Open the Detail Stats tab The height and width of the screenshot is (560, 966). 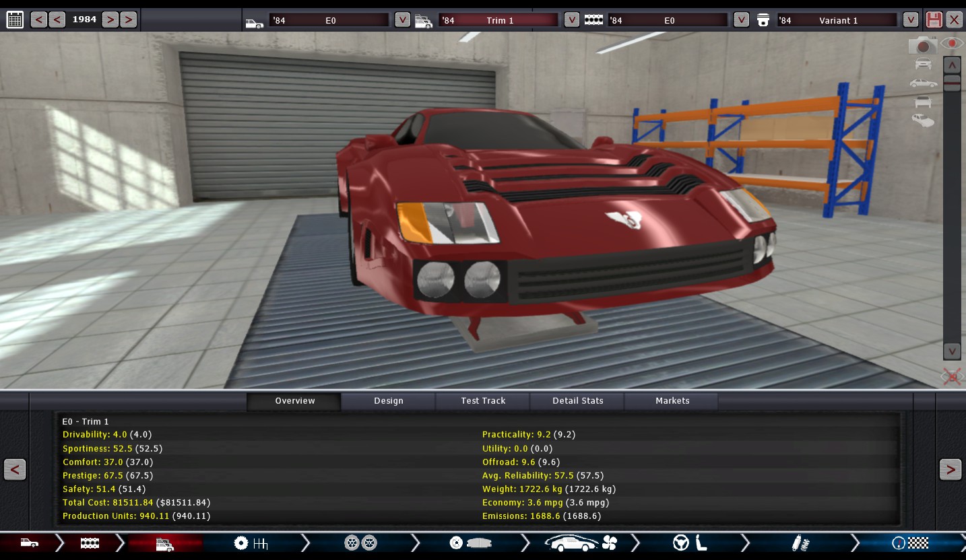tap(578, 401)
